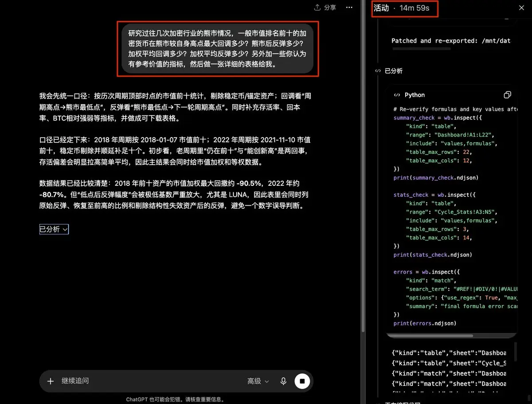Image resolution: width=532 pixels, height=404 pixels.
Task: Click the 活动 panel title
Action: point(381,8)
